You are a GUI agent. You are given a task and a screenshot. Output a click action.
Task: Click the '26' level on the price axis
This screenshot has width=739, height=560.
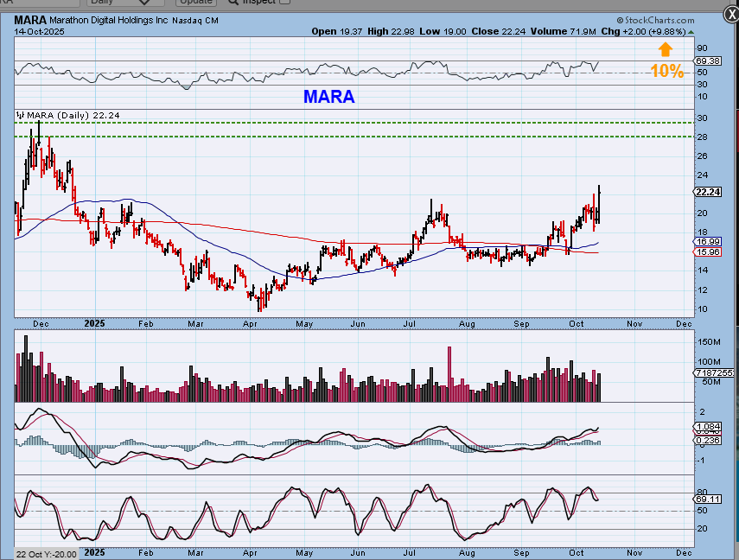coord(702,156)
